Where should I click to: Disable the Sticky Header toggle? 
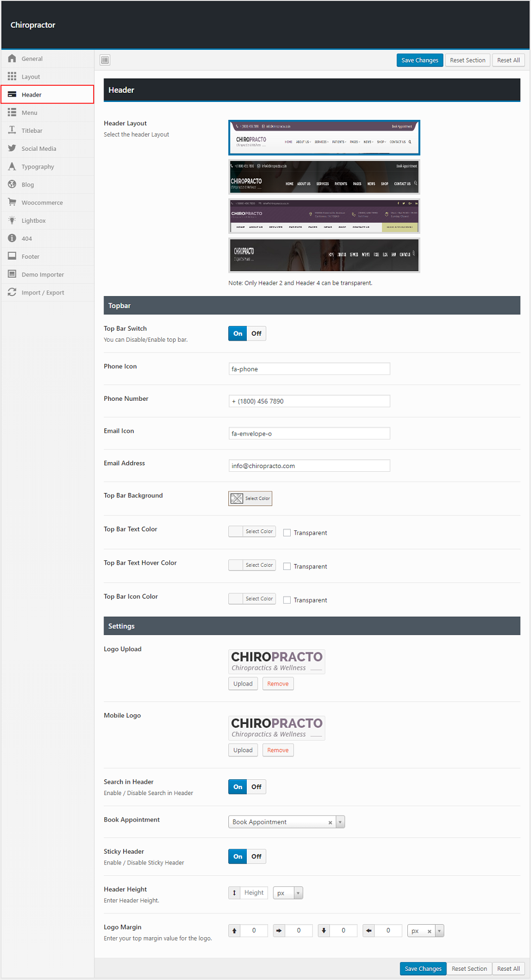(x=256, y=856)
